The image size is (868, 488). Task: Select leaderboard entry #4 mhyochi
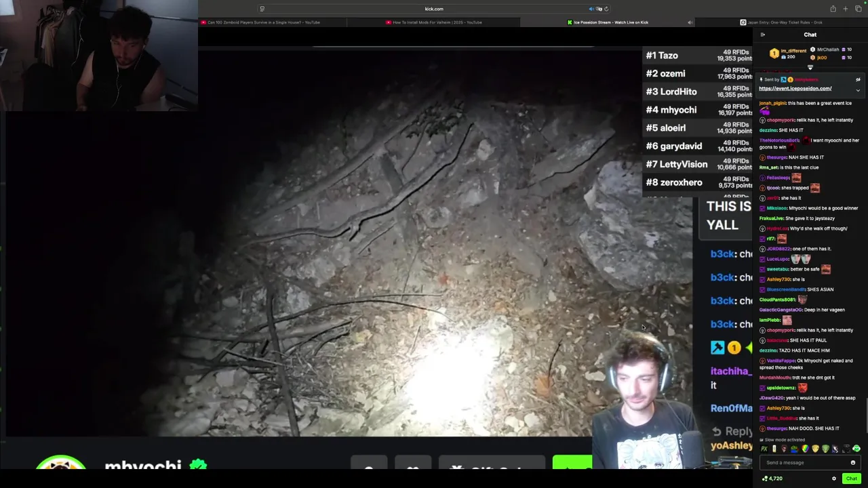tap(698, 110)
